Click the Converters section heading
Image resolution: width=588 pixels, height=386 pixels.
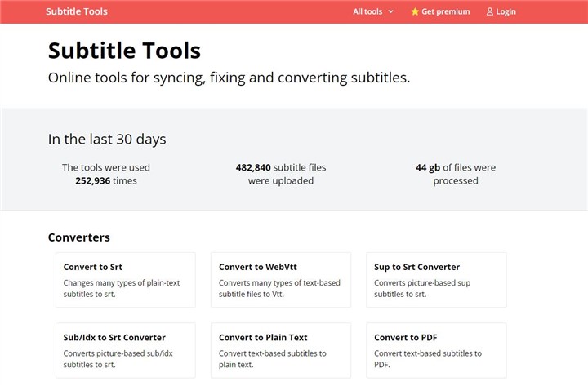(79, 237)
